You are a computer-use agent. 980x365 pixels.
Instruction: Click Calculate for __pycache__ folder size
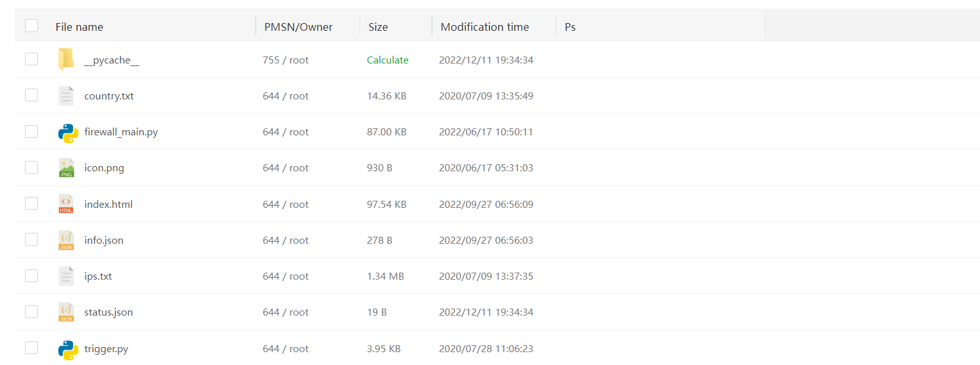(387, 60)
